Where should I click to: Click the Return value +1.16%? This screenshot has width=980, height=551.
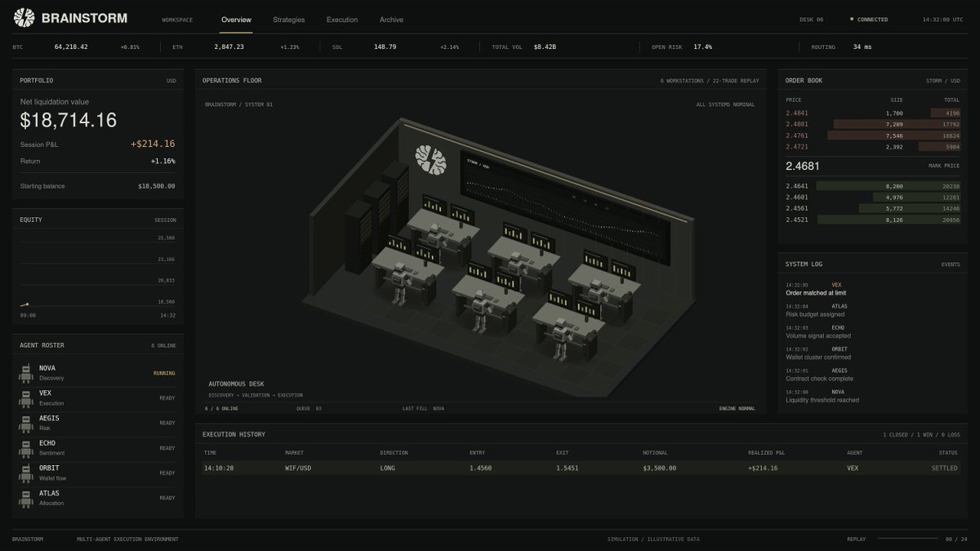163,161
